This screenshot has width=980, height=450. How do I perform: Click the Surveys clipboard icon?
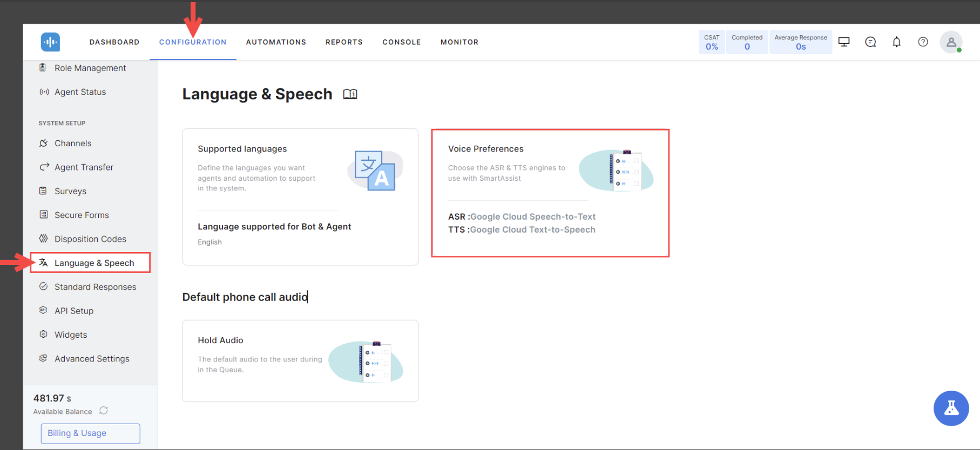point(43,190)
